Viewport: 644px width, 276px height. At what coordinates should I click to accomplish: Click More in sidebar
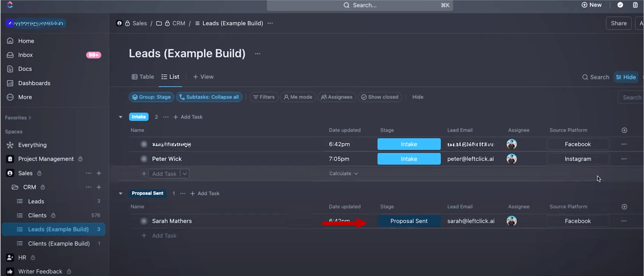pos(25,97)
